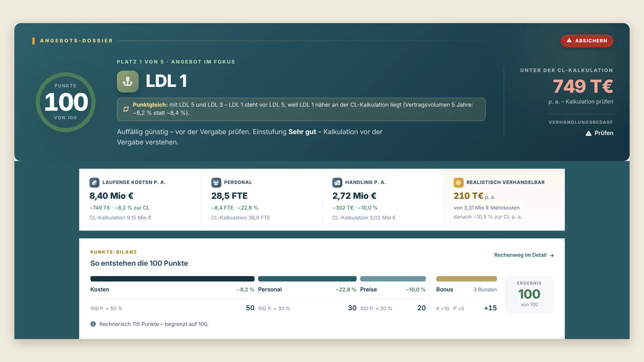Click the 210 T€ value
The height and width of the screenshot is (362, 644).
point(468,196)
